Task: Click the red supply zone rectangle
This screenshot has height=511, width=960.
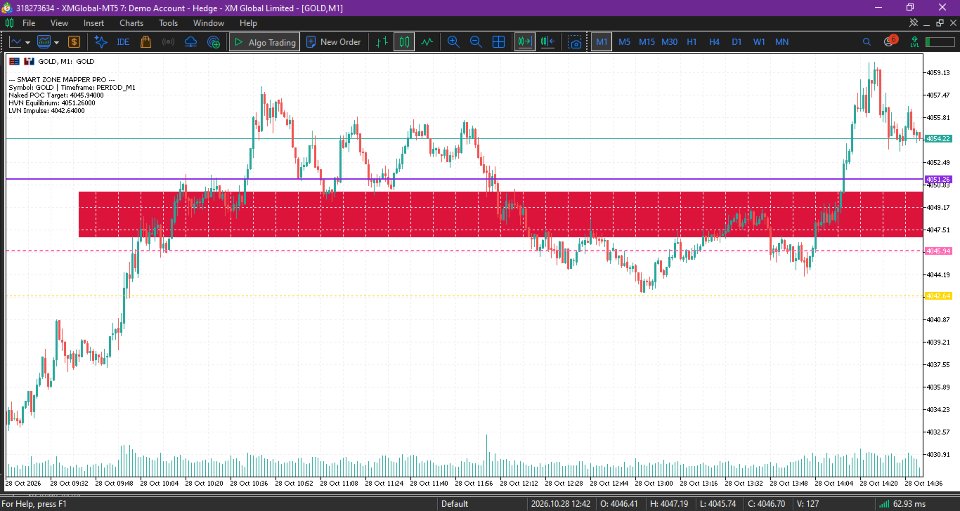Action: tap(501, 214)
